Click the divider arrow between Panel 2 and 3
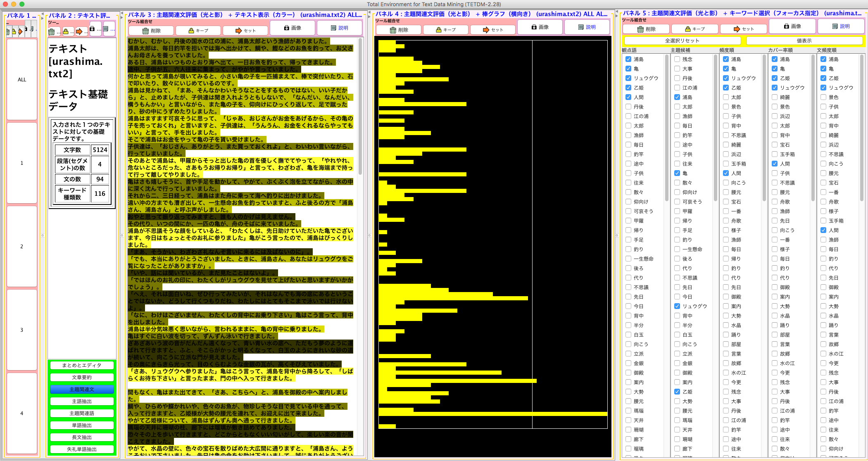Screen dimensions: 868x461 (122, 17)
